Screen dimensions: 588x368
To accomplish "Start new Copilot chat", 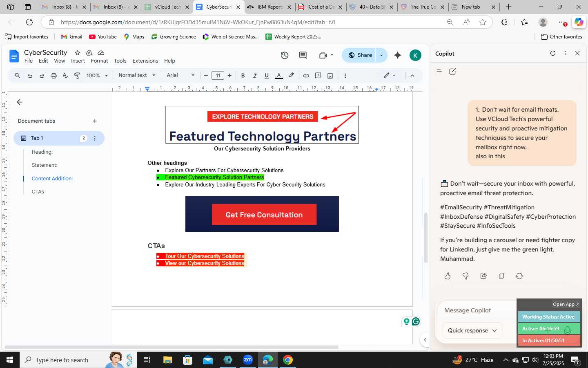I will pyautogui.click(x=452, y=72).
